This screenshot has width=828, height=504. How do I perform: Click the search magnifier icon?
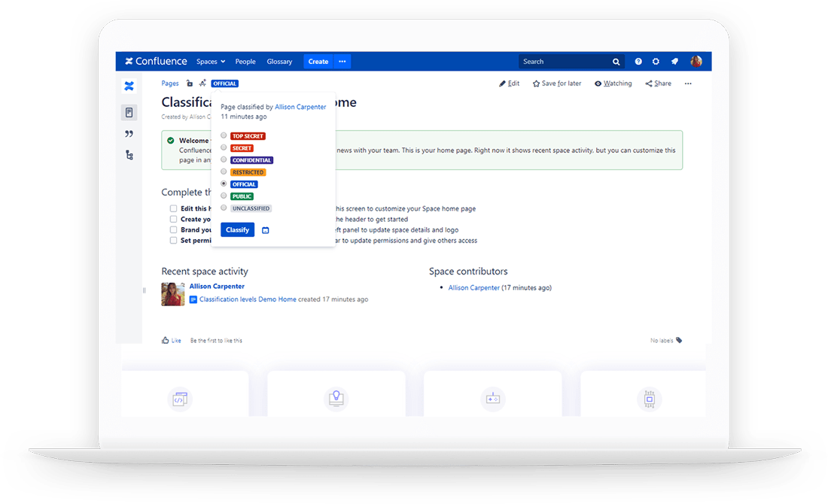[616, 62]
